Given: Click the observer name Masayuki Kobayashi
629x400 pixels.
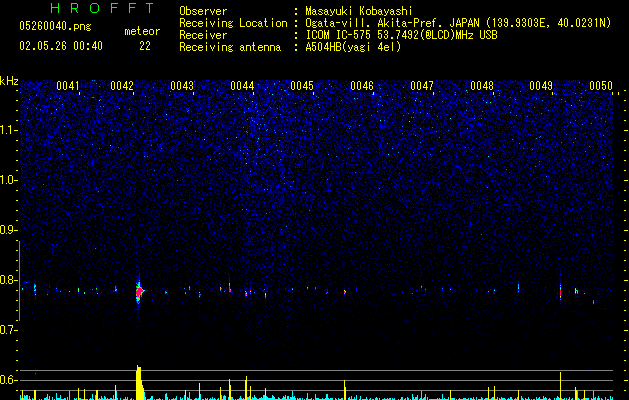Looking at the screenshot, I should point(359,11).
